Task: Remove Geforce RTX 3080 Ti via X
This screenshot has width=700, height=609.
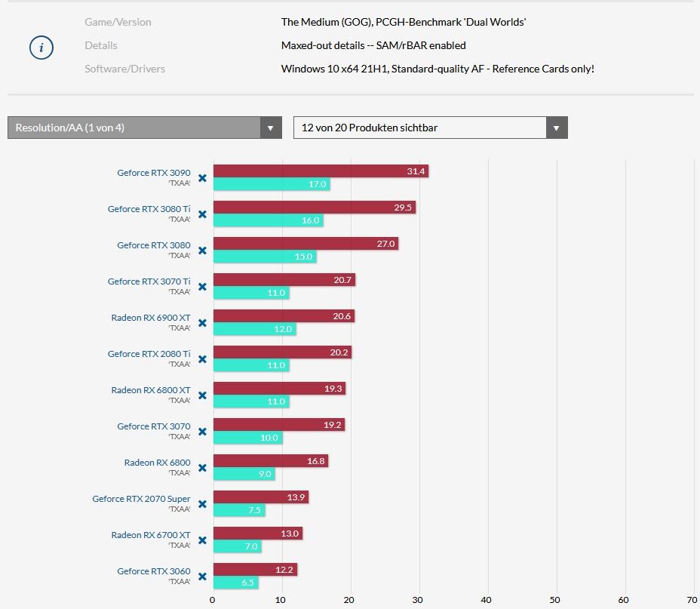Action: 202,214
